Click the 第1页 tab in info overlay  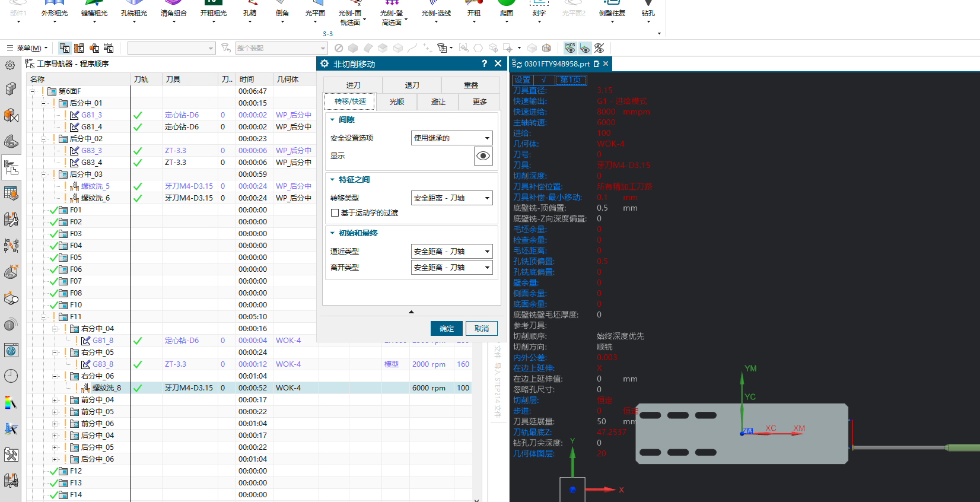click(571, 80)
